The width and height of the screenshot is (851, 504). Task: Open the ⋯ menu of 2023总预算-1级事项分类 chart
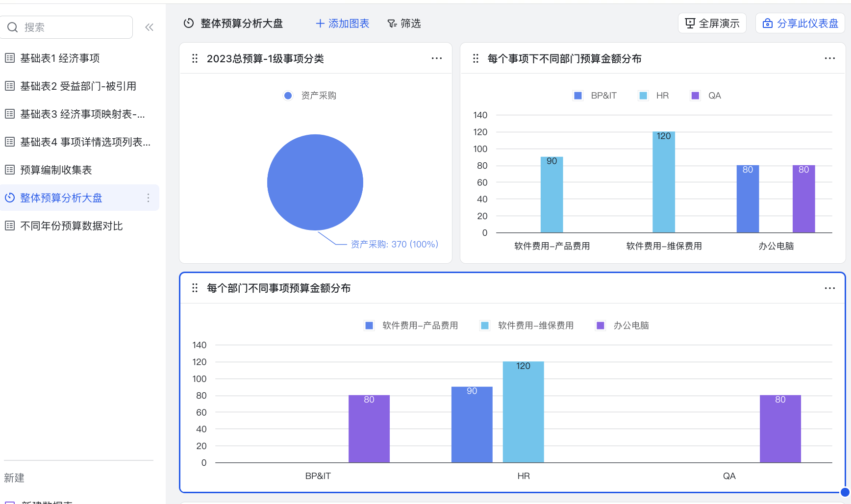click(x=437, y=58)
